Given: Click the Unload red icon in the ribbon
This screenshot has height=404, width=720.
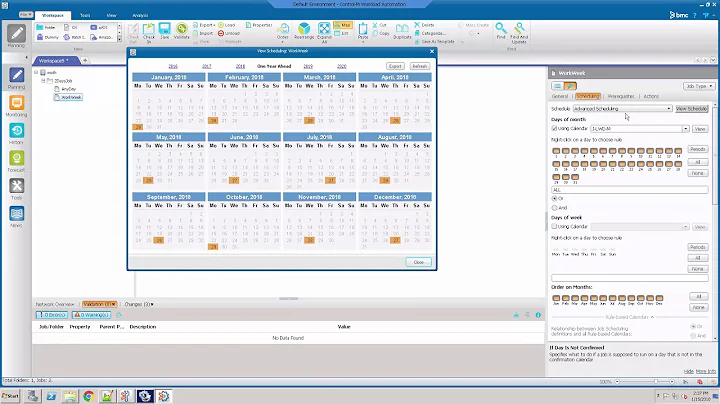Looking at the screenshot, I should (x=221, y=33).
